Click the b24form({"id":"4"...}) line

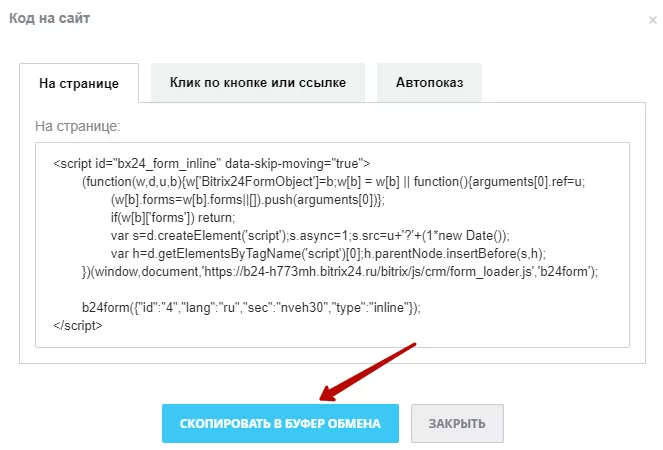(251, 307)
